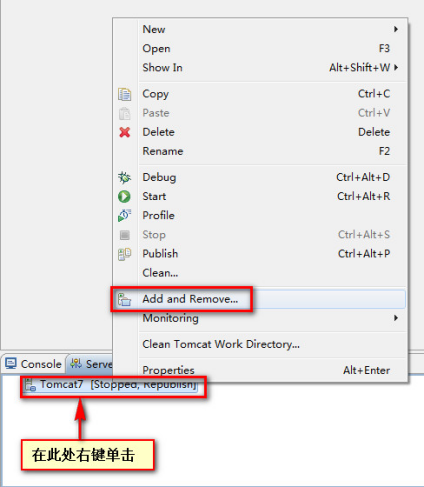Click the Debug bug icon
424x487 pixels.
click(124, 177)
